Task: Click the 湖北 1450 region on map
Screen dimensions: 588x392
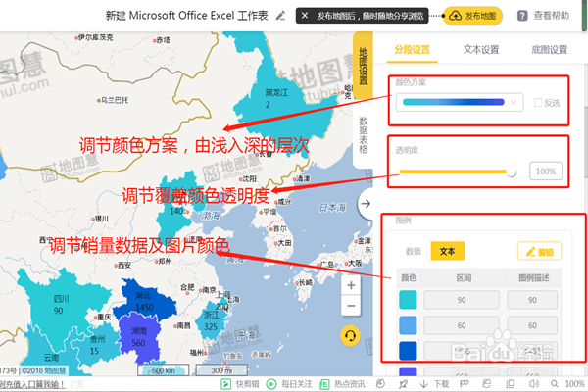Action: coord(144,301)
